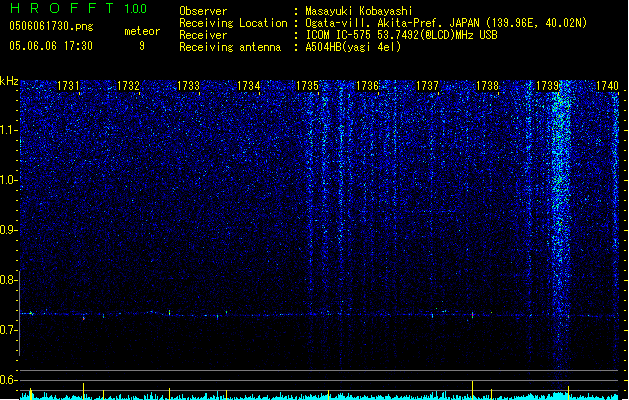Click the 1733 time marker
Viewport: 629px width, 400px height.
click(188, 86)
